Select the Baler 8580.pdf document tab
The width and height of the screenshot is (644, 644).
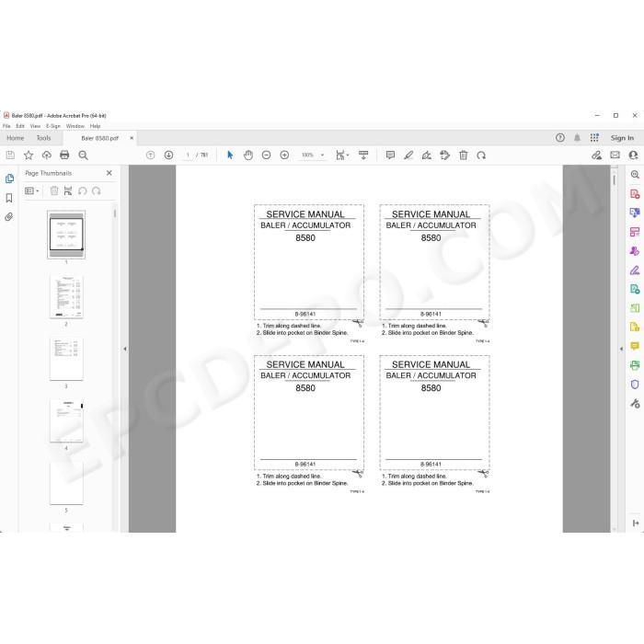[x=99, y=138]
